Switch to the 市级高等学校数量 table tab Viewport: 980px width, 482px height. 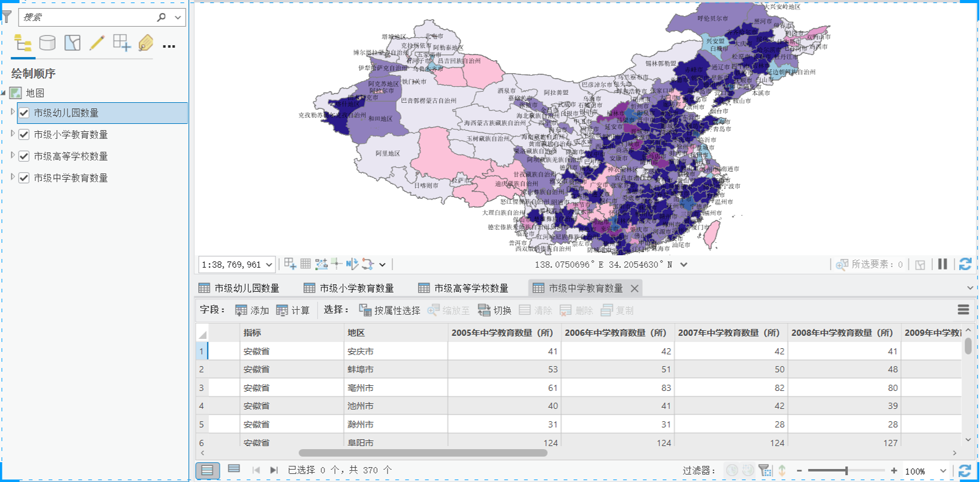[464, 288]
